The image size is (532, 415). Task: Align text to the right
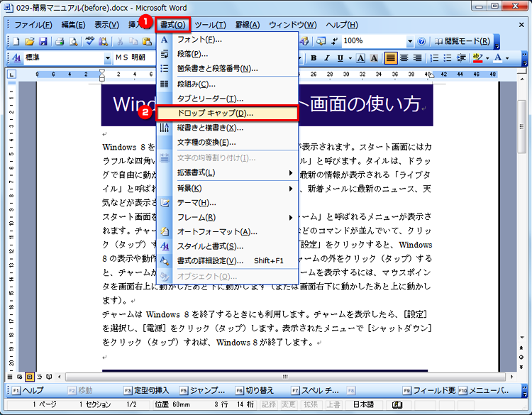417,58
